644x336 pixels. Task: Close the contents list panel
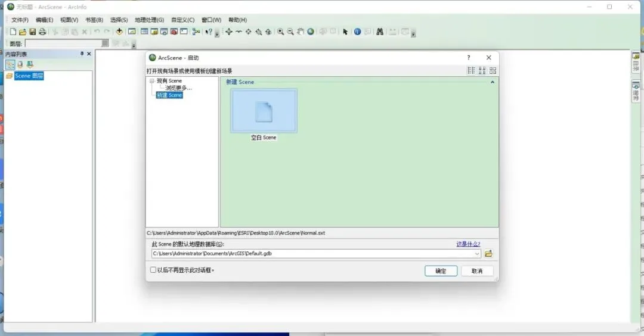[x=89, y=54]
